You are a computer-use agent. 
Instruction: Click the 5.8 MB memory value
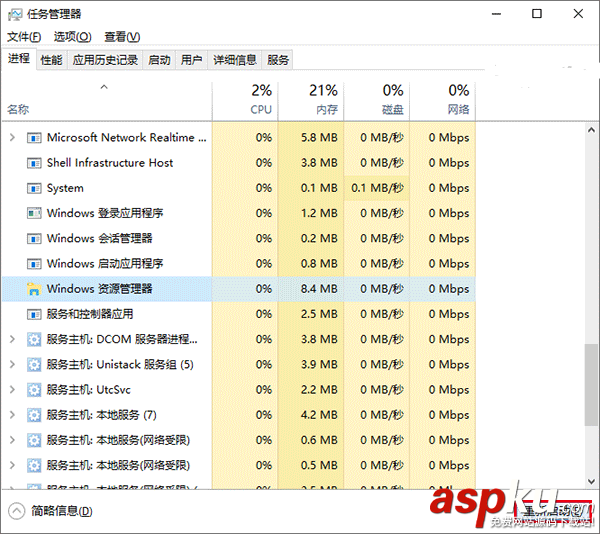pyautogui.click(x=319, y=138)
